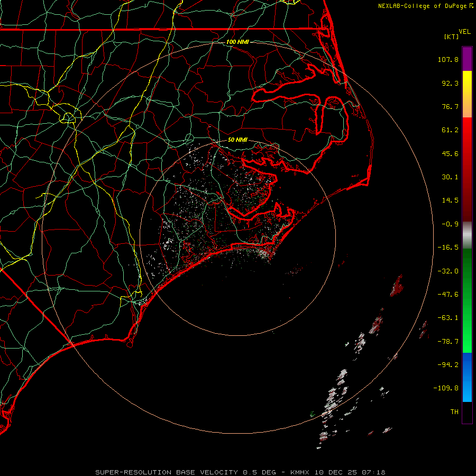This screenshot has width=476, height=476.
Task: Click the -47.6 velocity scale value
Action: pos(448,295)
